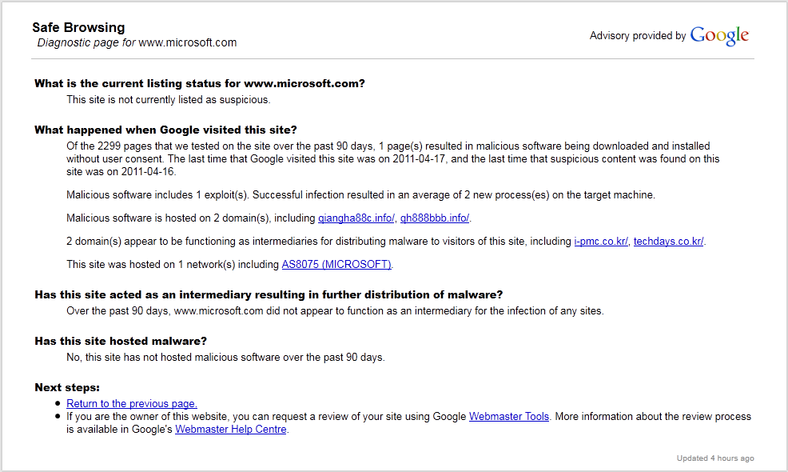Follow the i-pmc.co.kr/ link
Viewport: 788px width, 472px height.
pyautogui.click(x=601, y=241)
